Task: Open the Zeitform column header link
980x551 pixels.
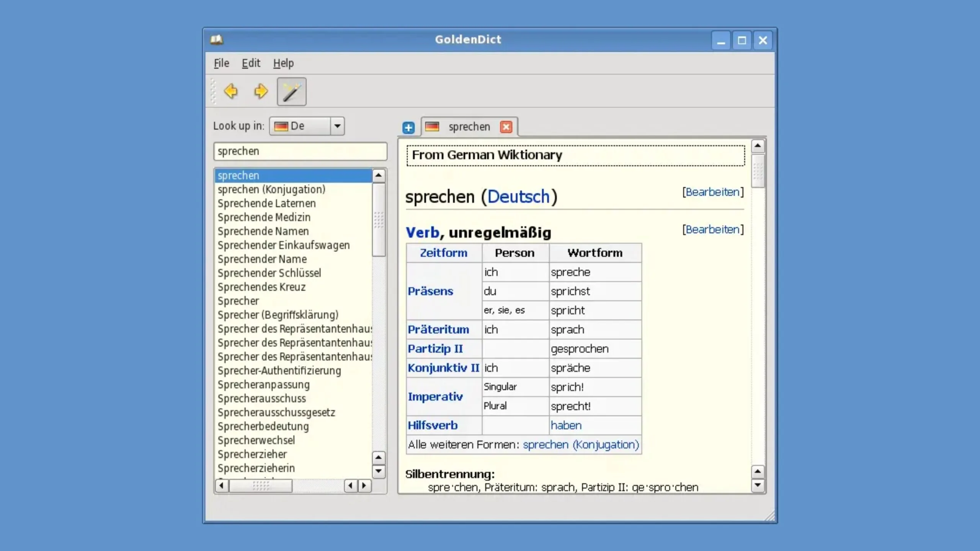Action: coord(444,253)
